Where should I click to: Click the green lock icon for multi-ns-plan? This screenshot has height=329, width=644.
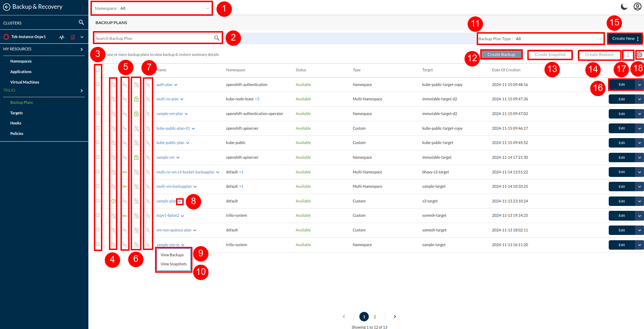(x=136, y=99)
